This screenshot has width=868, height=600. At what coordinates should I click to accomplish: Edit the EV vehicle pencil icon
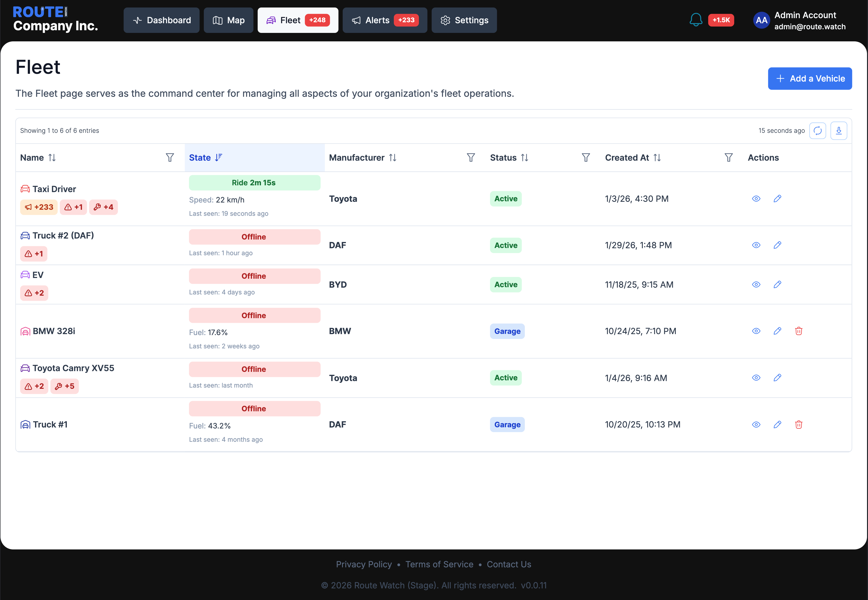click(777, 285)
